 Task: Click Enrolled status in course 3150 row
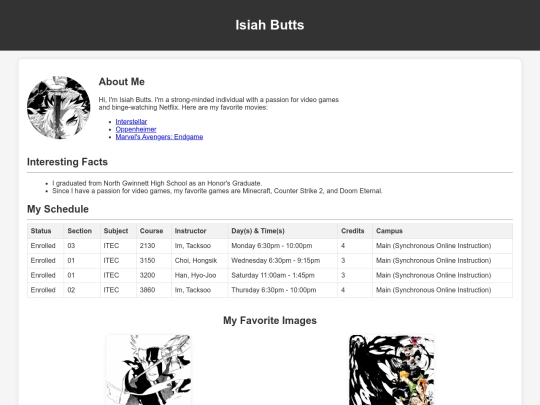(45, 261)
